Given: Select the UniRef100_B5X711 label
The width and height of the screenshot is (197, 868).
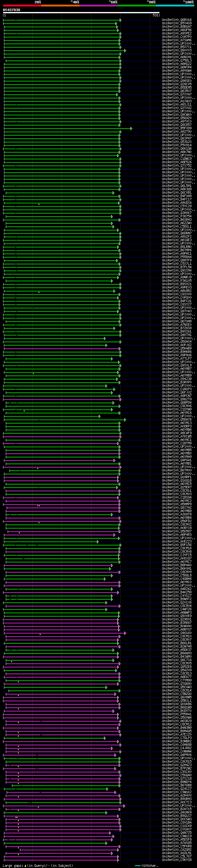Looking at the screenshot, I should coord(177,47).
